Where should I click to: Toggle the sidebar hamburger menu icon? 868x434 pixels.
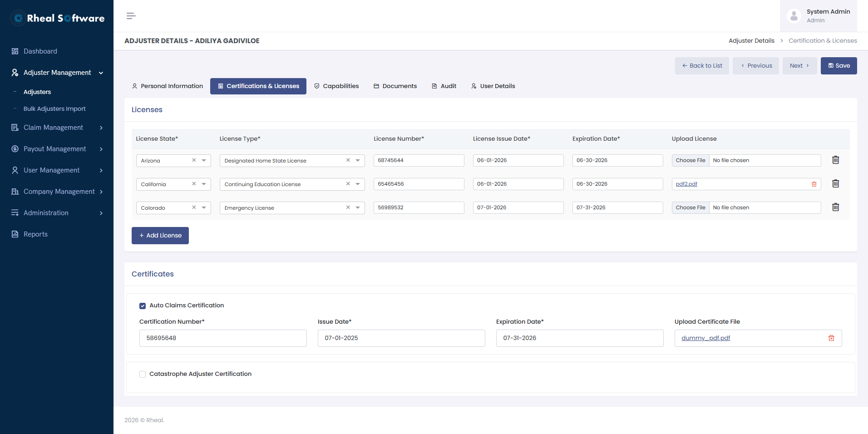[x=131, y=16]
